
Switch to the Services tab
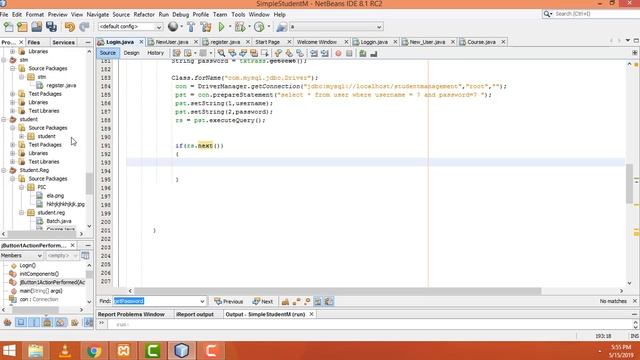click(63, 42)
